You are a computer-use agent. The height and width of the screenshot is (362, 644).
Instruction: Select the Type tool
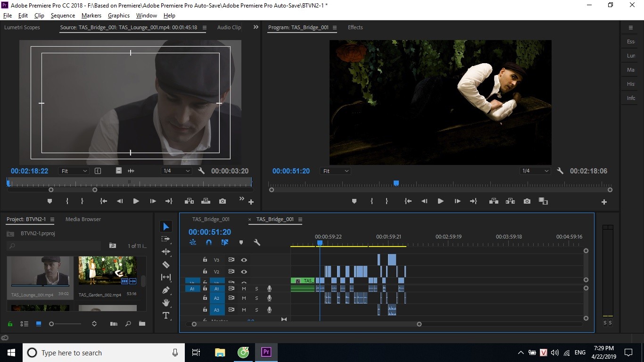point(166,315)
